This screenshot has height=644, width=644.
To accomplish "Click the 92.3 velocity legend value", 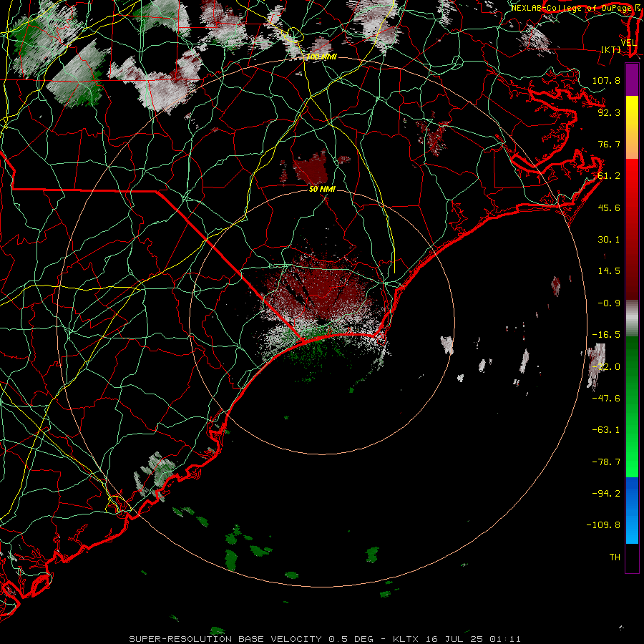I will pos(609,112).
